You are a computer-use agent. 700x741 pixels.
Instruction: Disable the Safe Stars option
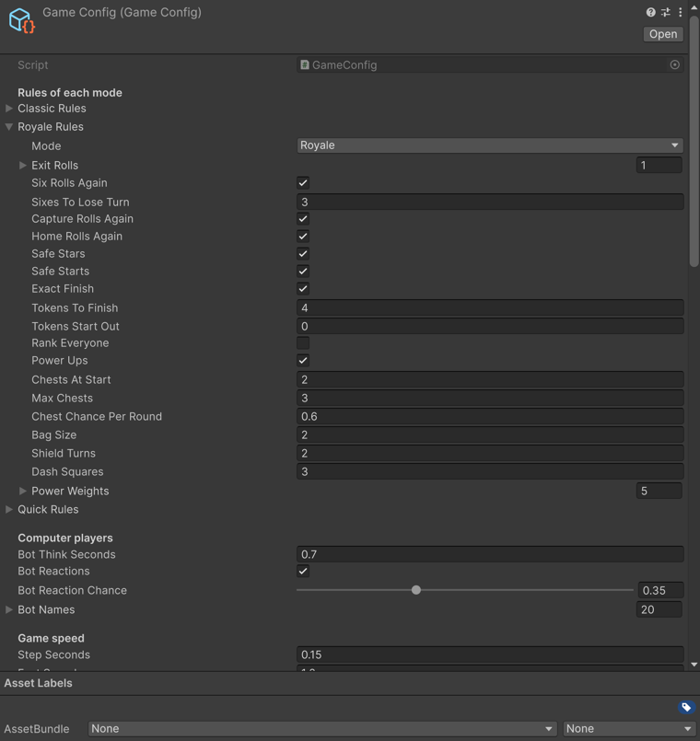pos(303,254)
